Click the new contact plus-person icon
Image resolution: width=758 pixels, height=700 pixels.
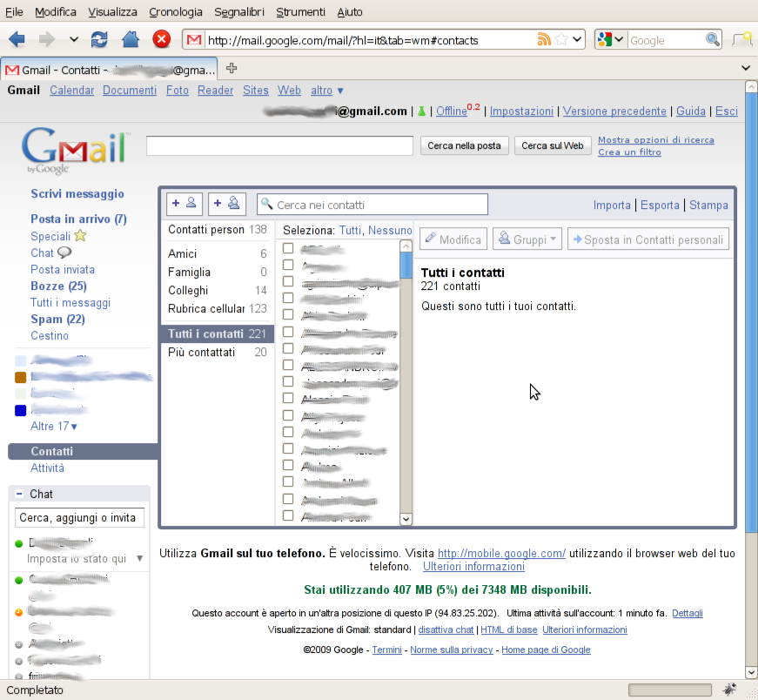coord(184,204)
